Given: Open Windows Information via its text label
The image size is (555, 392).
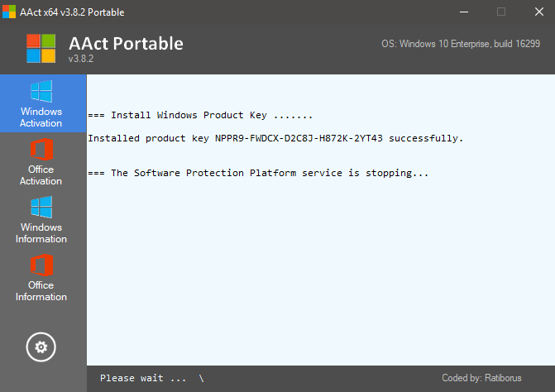Looking at the screenshot, I should [x=41, y=233].
